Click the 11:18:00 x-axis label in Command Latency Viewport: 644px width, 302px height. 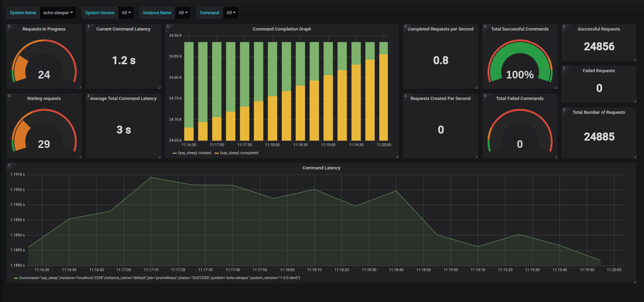[x=287, y=270]
